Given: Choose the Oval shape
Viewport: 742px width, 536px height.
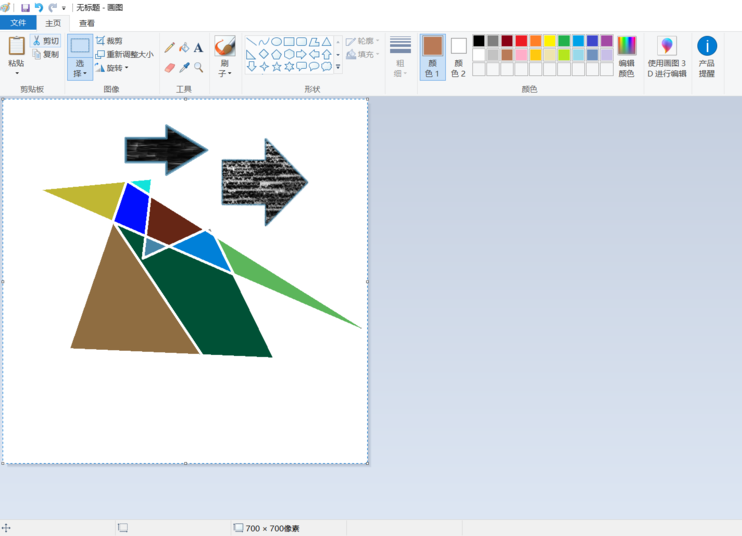Looking at the screenshot, I should (276, 42).
